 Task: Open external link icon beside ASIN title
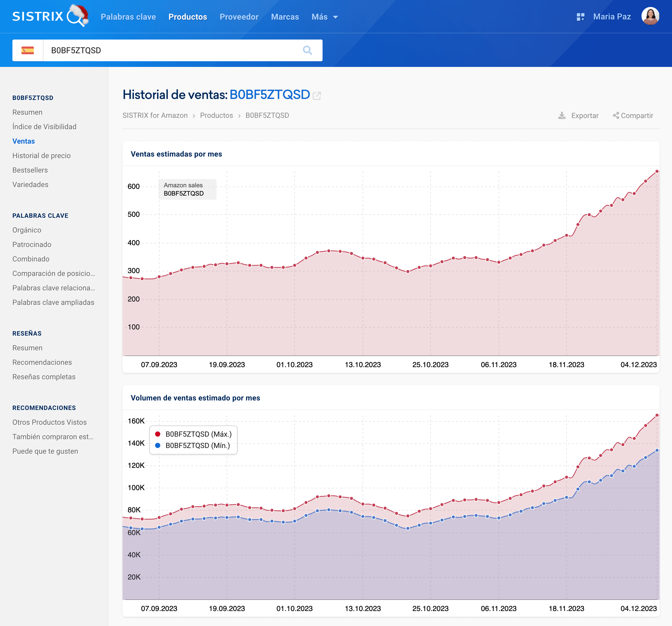click(x=317, y=96)
